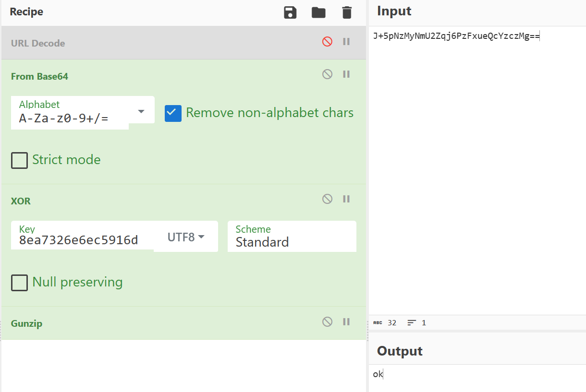Disable the Gunzip operation
The width and height of the screenshot is (586, 392).
pyautogui.click(x=327, y=321)
